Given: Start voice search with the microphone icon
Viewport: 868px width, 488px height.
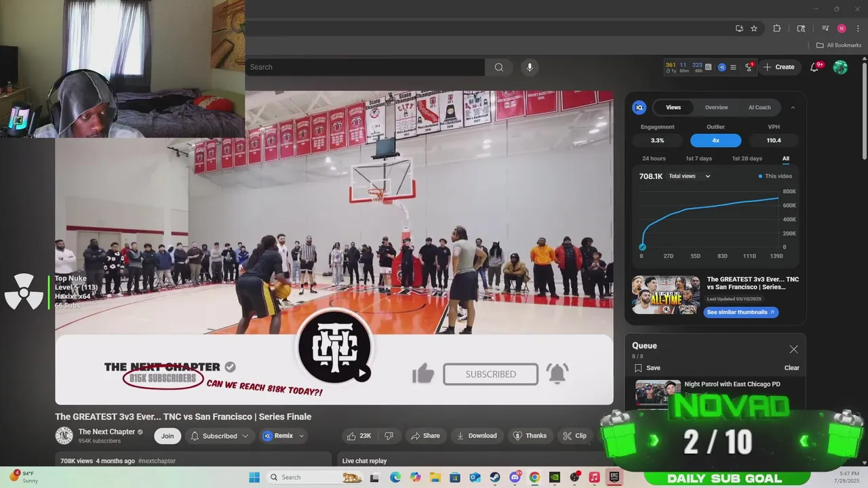Looking at the screenshot, I should tap(530, 67).
